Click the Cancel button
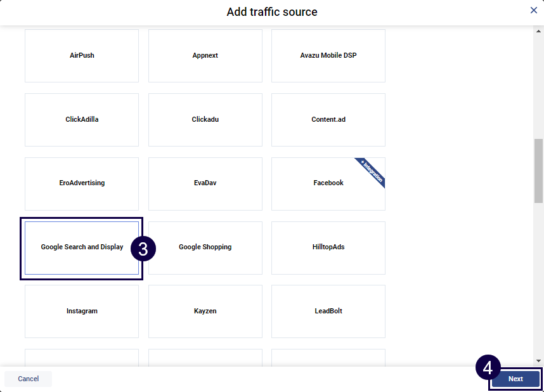The width and height of the screenshot is (544, 392). [29, 379]
